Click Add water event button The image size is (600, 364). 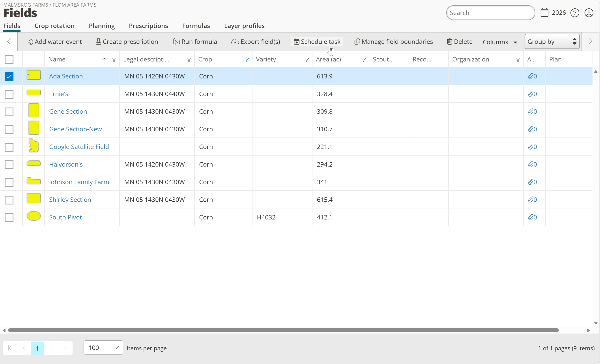55,42
